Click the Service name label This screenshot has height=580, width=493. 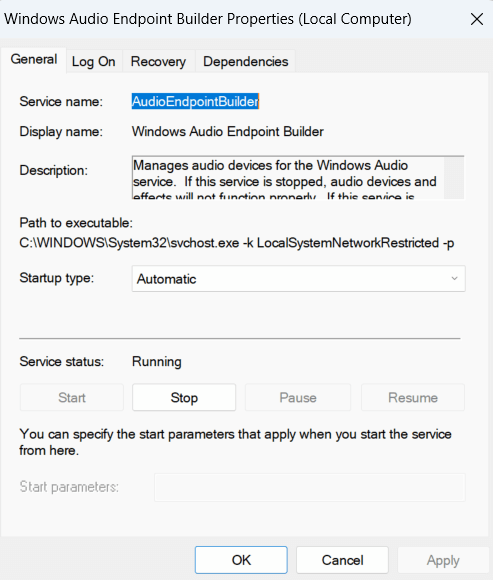61,101
